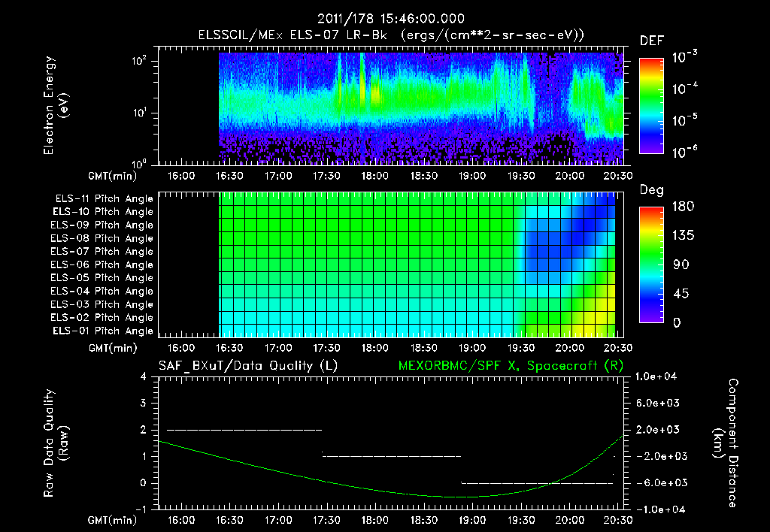Click the 2.0e+03 right axis value
This screenshot has width=770, height=532.
point(658,430)
